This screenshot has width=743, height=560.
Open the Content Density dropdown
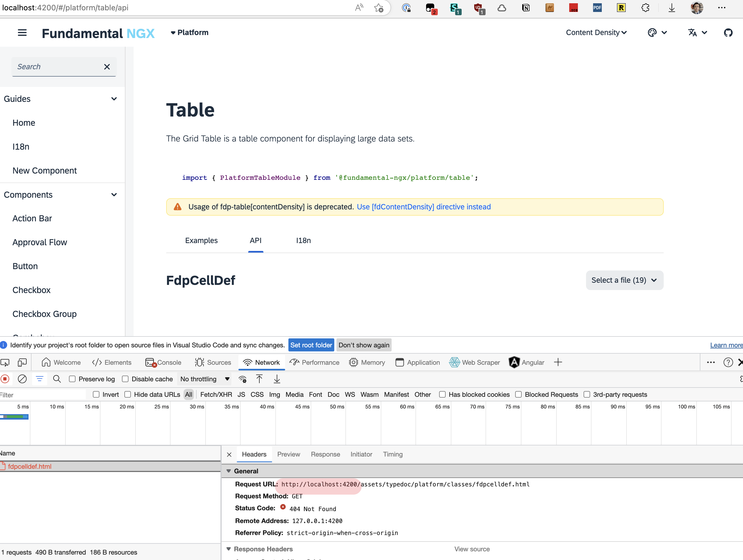pos(596,33)
